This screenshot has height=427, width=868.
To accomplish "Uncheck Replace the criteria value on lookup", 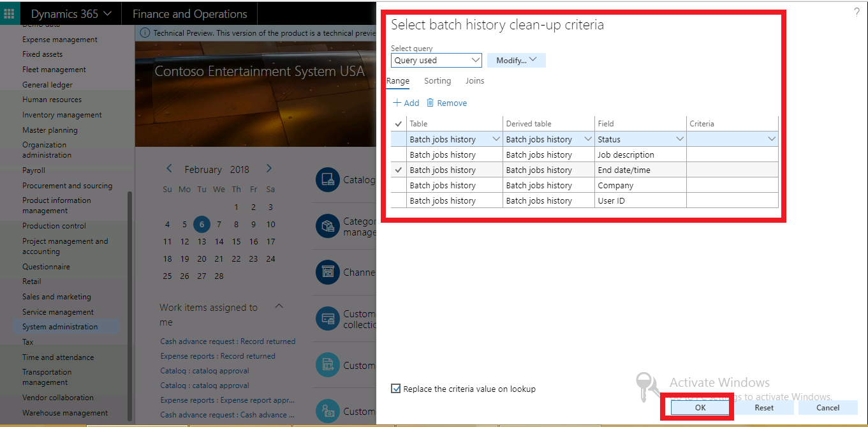I will tap(395, 388).
